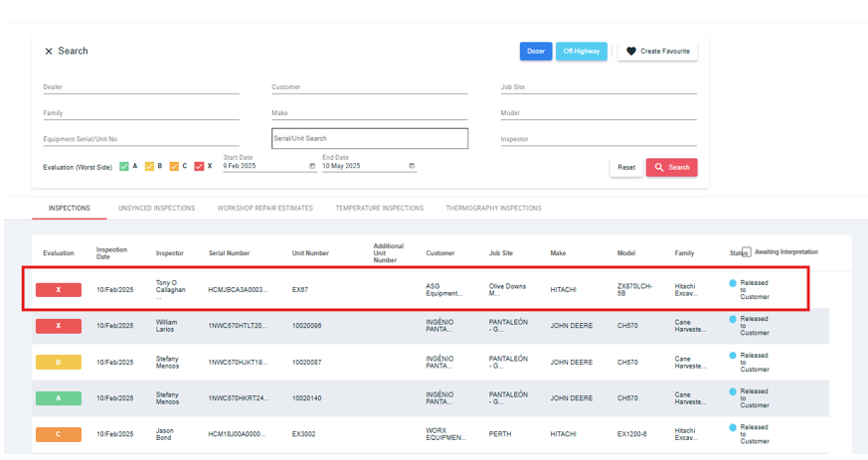The width and height of the screenshot is (868, 460).
Task: Toggle the Awaiting Interpretation checkbox
Action: tap(746, 252)
